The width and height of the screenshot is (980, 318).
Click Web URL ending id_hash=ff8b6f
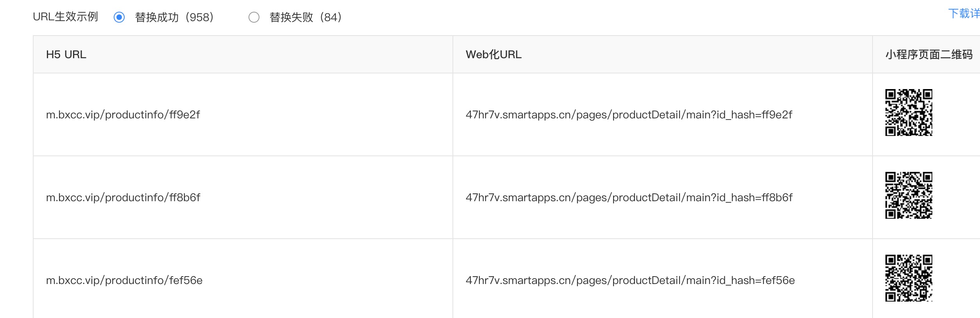629,198
